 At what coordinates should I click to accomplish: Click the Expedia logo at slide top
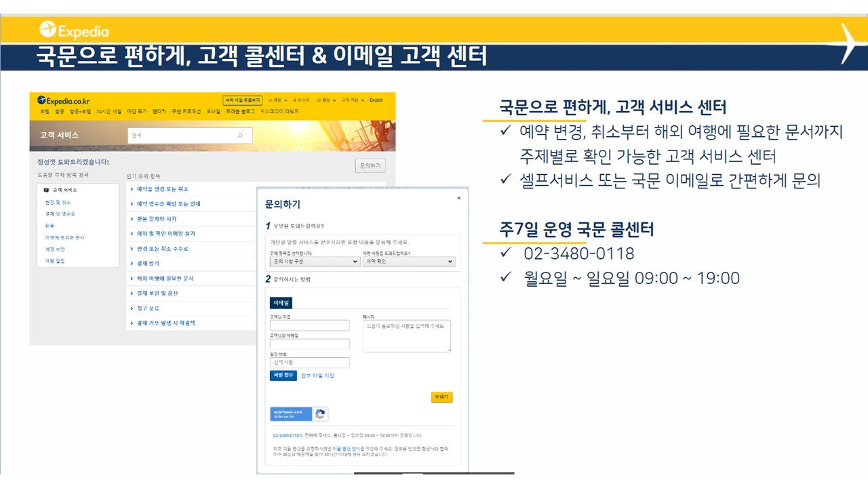tap(75, 30)
